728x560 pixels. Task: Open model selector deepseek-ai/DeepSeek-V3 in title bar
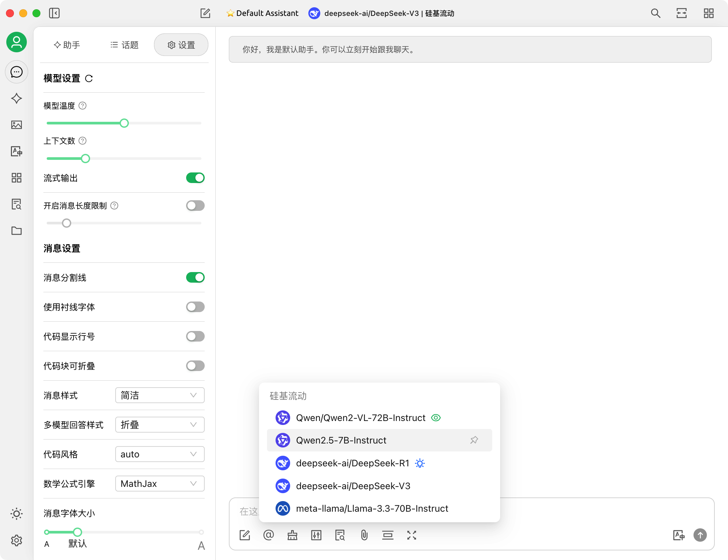pyautogui.click(x=381, y=13)
